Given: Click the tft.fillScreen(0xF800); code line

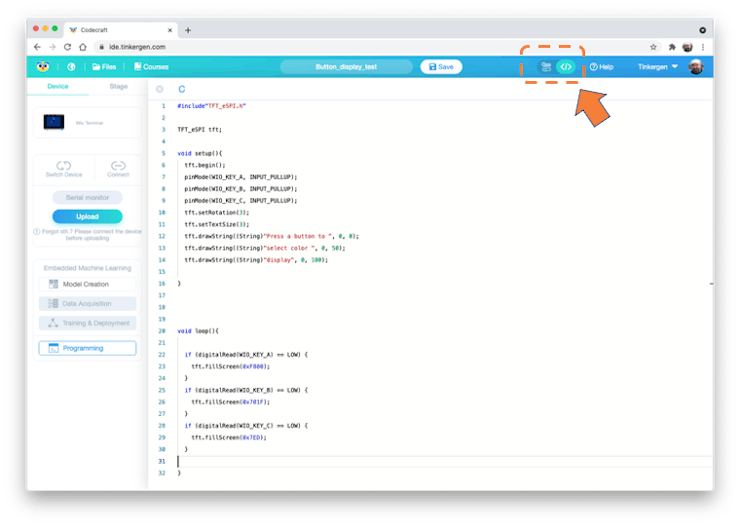Looking at the screenshot, I should click(x=230, y=366).
